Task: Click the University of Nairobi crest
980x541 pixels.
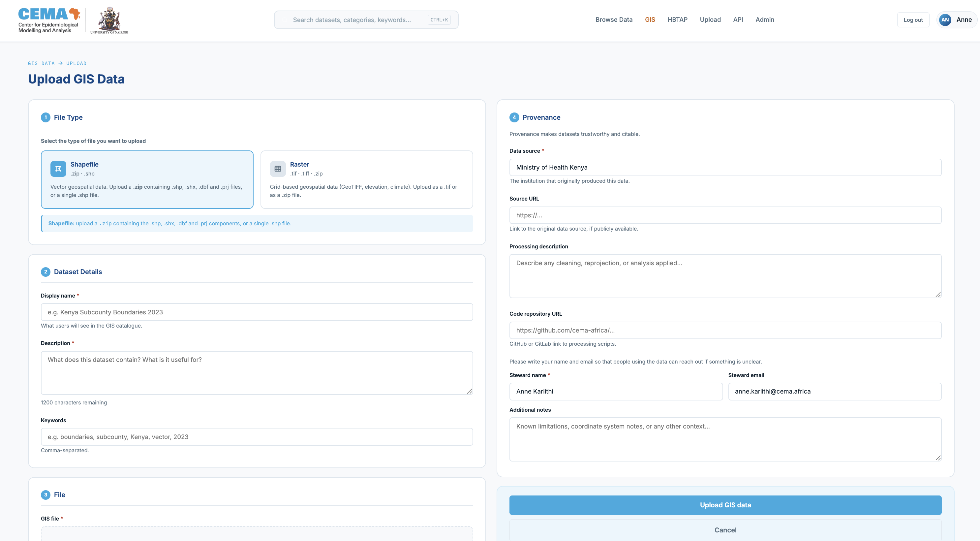Action: point(109,20)
